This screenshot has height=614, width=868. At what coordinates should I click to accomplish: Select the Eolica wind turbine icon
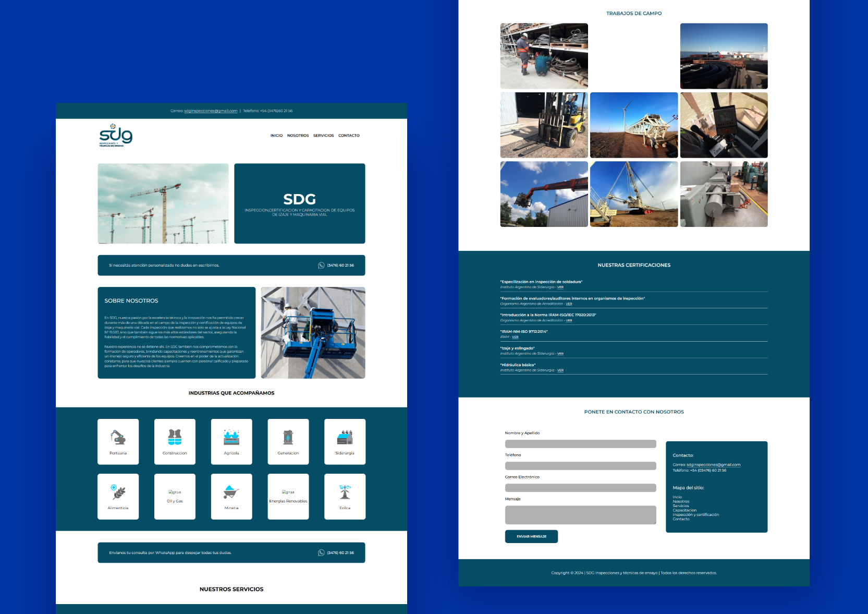(345, 492)
